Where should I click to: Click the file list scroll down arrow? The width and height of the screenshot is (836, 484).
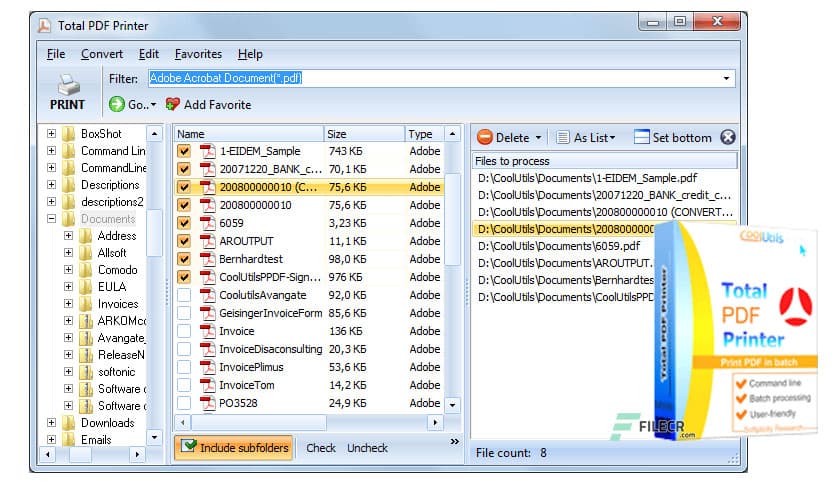tap(452, 405)
